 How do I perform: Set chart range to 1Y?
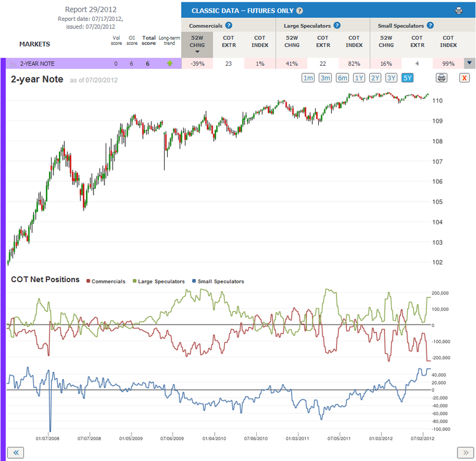pos(359,78)
